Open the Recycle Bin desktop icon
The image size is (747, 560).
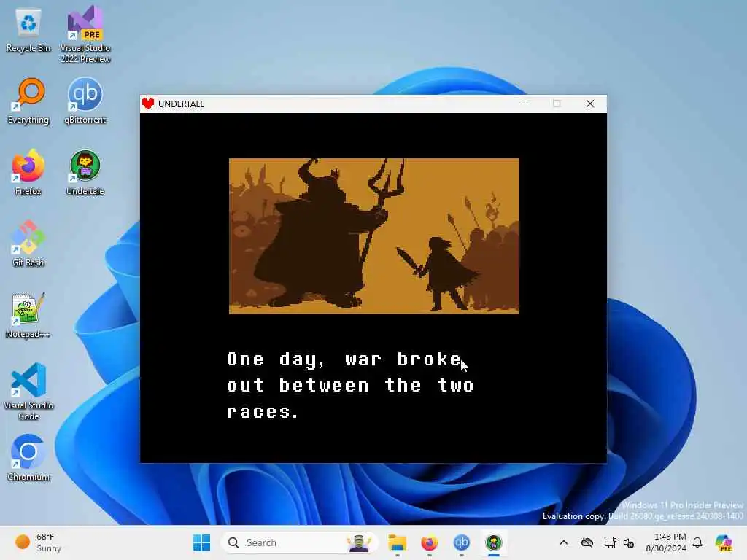[28, 31]
